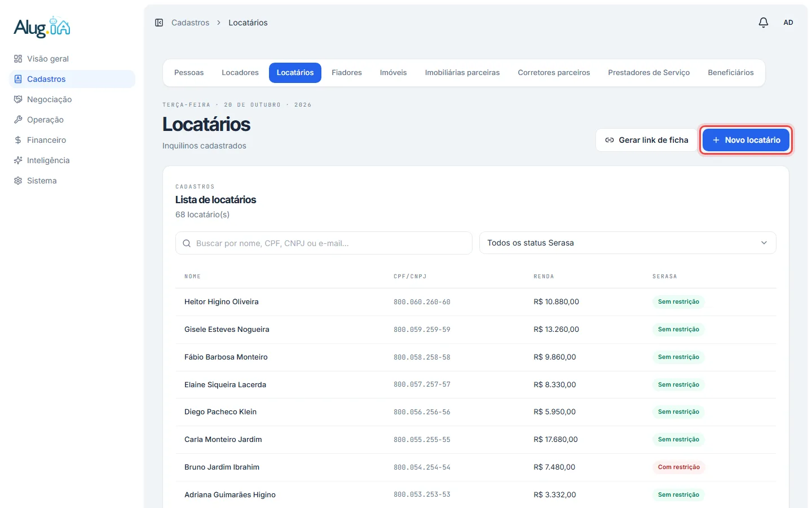Switch to the Fiadores tab

tap(347, 73)
